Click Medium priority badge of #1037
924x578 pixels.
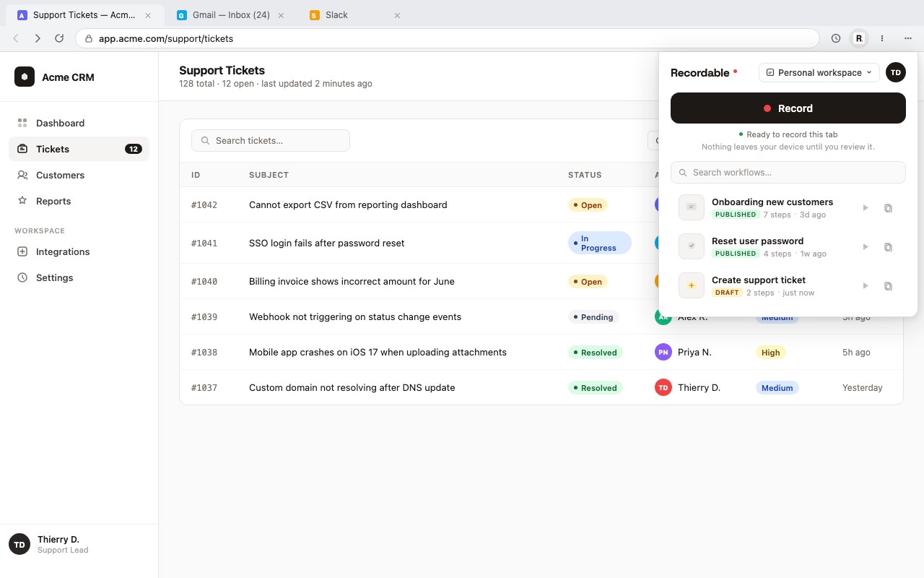coord(777,388)
